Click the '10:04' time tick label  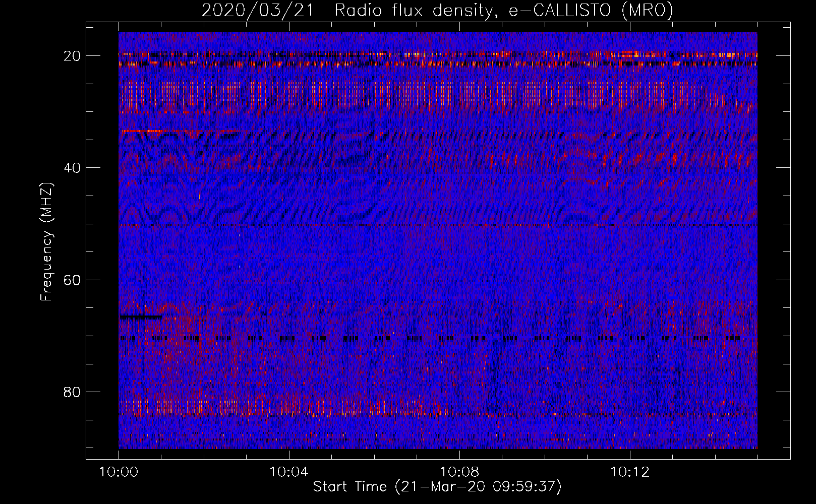289,472
